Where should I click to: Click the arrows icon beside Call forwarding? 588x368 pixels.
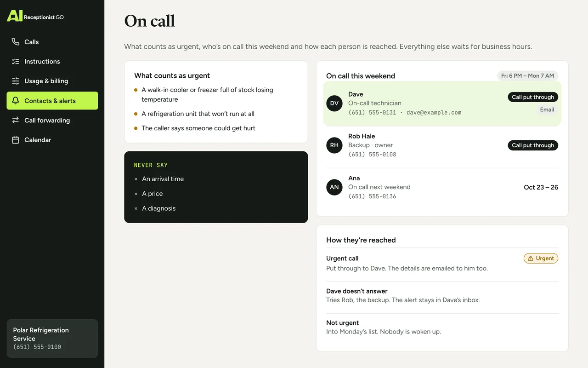pos(16,120)
